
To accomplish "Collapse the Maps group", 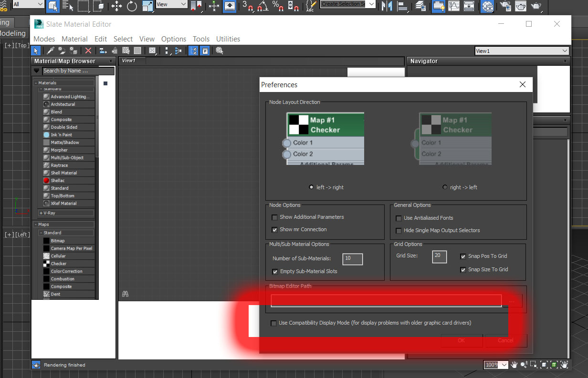I will [x=36, y=225].
